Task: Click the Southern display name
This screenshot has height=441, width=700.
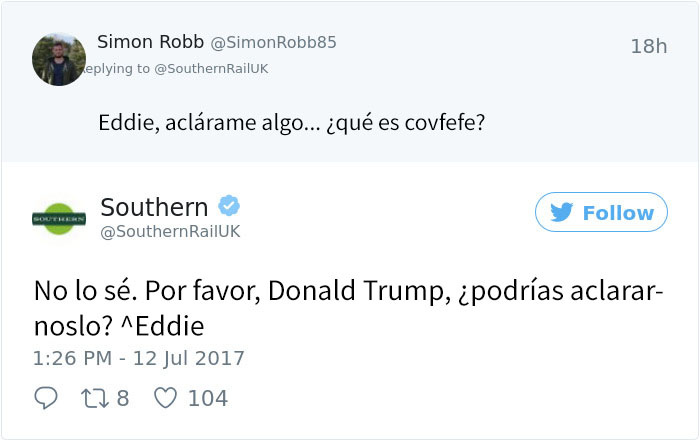Action: (x=154, y=207)
